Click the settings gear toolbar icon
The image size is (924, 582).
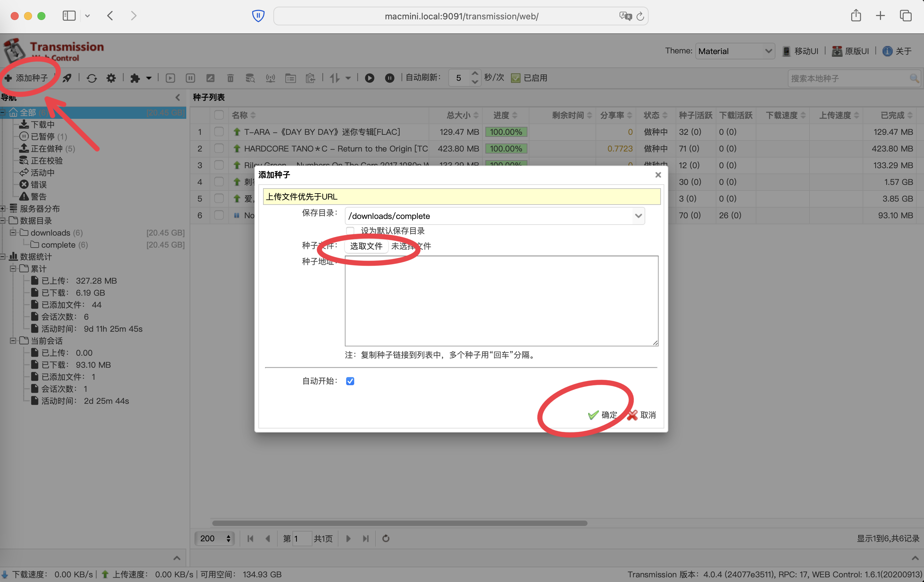pos(111,78)
